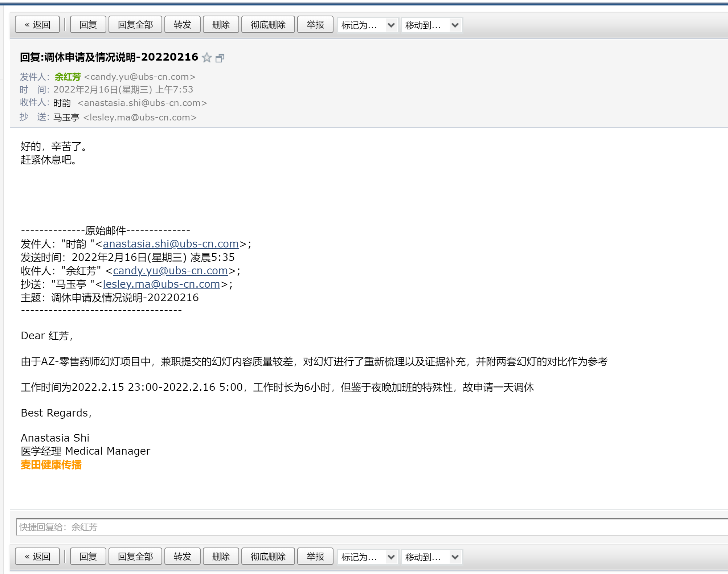The height and width of the screenshot is (574, 728).
Task: Expand the top 标记为 dropdown
Action: click(368, 25)
